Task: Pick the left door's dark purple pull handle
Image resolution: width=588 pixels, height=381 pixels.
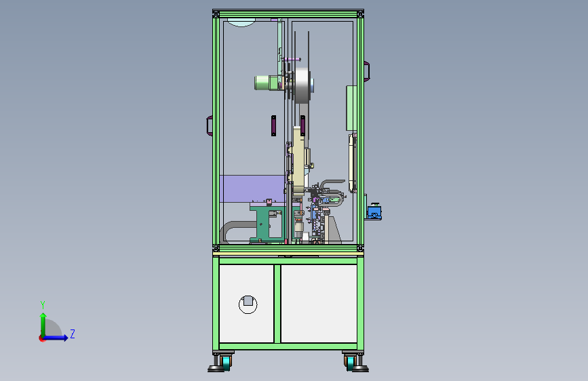Action: click(x=273, y=125)
